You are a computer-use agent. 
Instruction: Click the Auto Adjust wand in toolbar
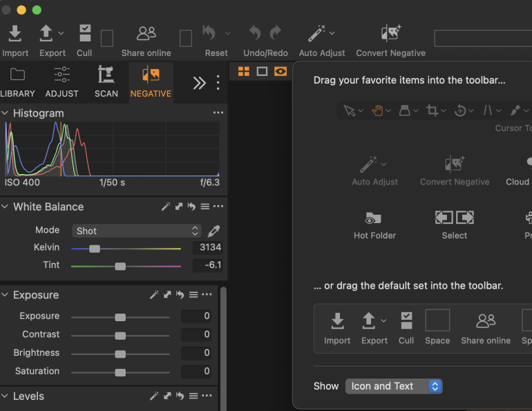click(316, 33)
